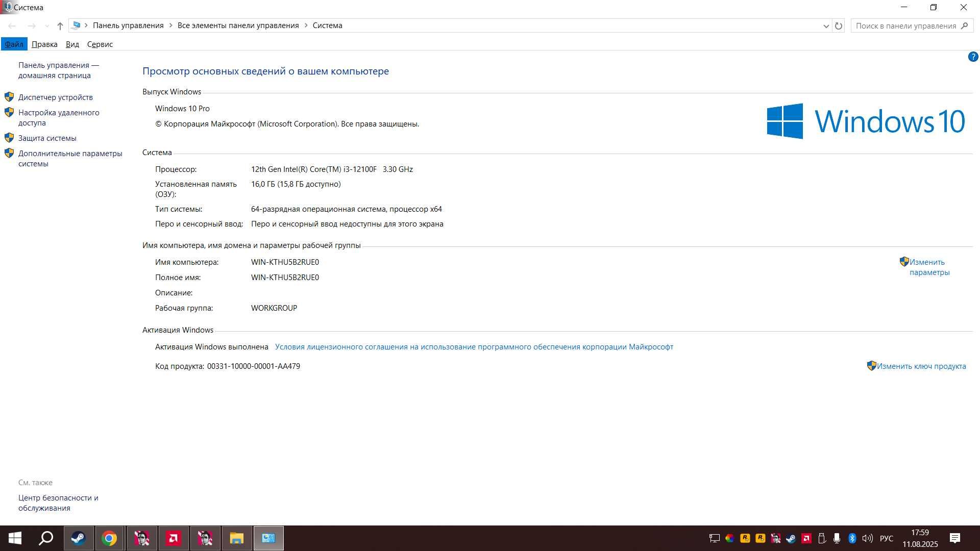Image resolution: width=980 pixels, height=551 pixels.
Task: Open AMD Software taskbar button
Action: tap(174, 538)
